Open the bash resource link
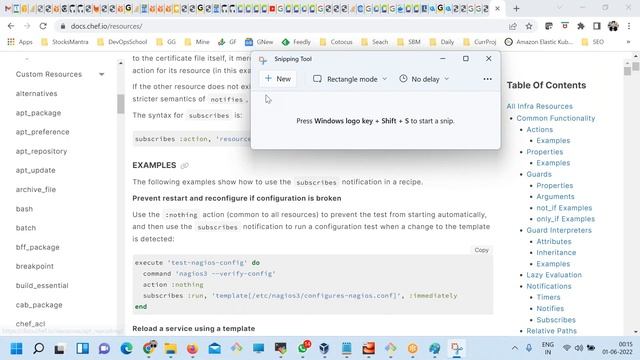The width and height of the screenshot is (640, 360). [x=24, y=209]
